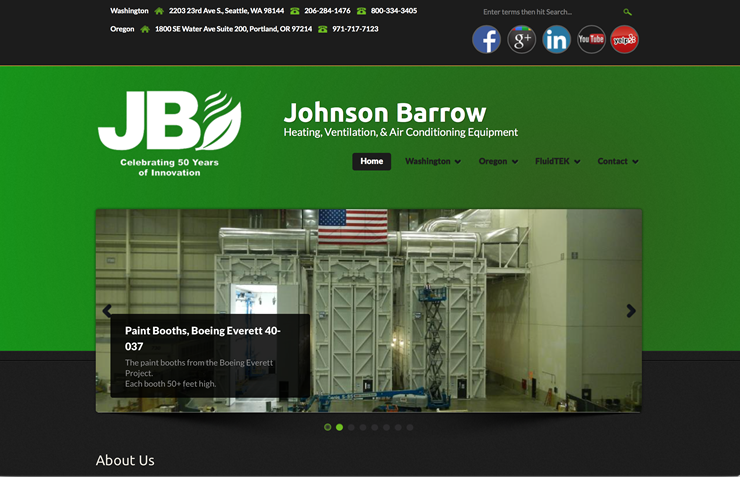Click the Heating, Ventilation tagline text
The image size is (740, 477).
pyautogui.click(x=401, y=133)
